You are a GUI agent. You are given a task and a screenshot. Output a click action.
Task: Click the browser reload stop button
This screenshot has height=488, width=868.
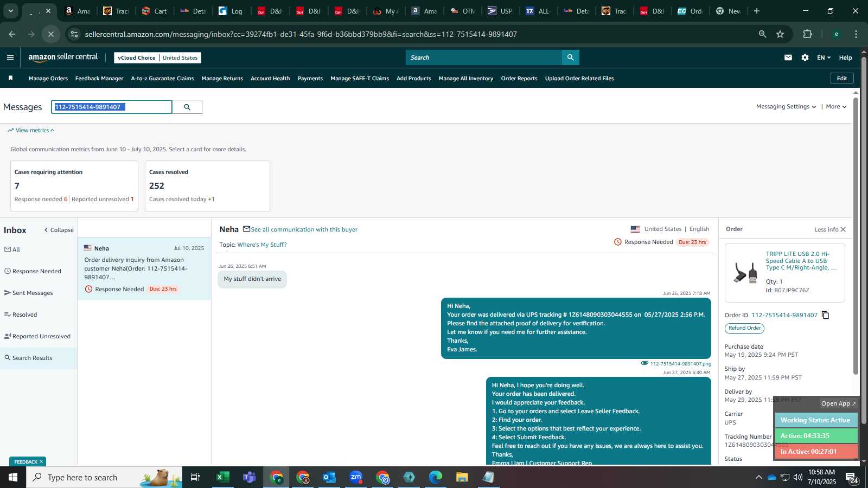pyautogui.click(x=51, y=34)
